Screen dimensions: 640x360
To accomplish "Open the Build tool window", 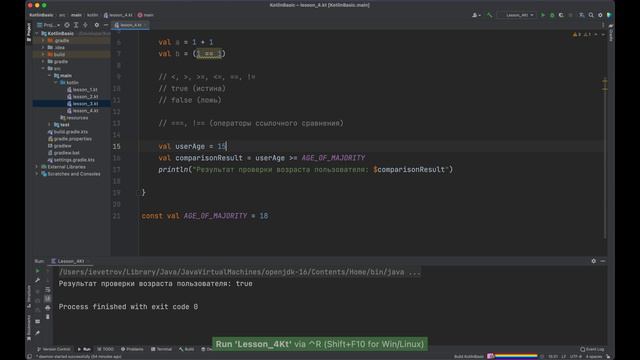I will (x=187, y=349).
